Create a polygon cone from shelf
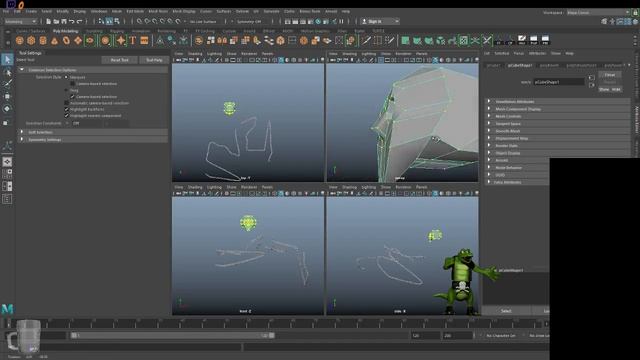This screenshot has height=360, width=640. 55,40
